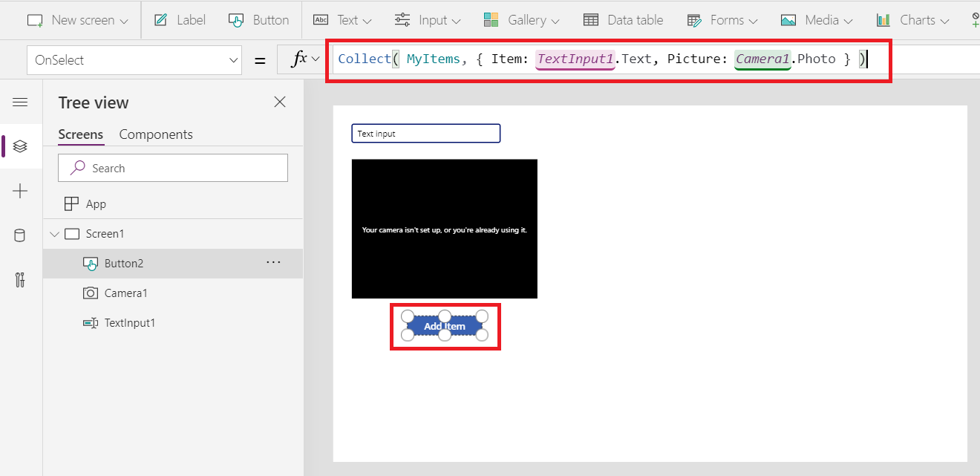Open Button2 options via ellipsis
Viewport: 980px width, 476px height.
tap(273, 263)
